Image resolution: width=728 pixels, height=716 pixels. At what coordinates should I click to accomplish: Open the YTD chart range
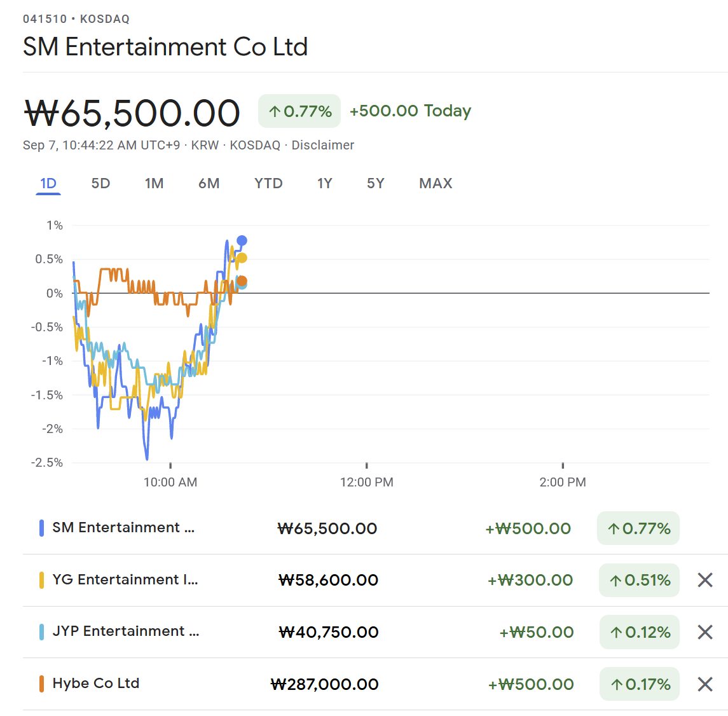[268, 184]
